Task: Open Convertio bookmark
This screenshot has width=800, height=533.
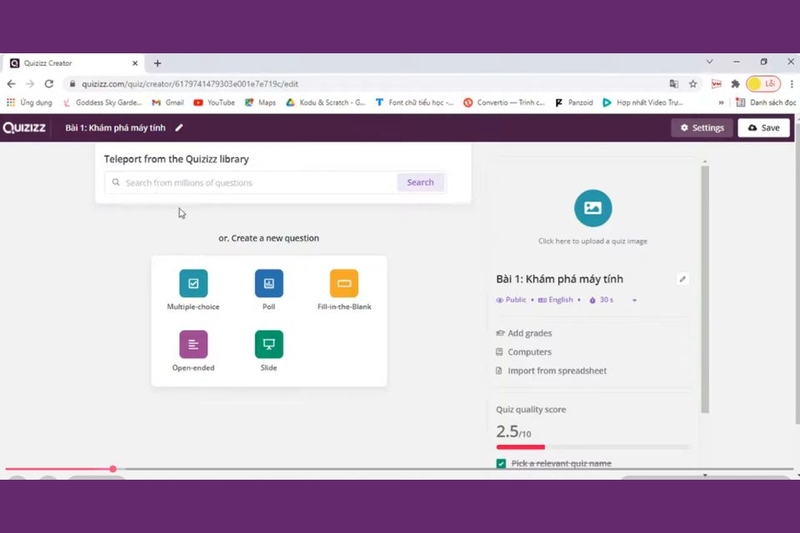Action: click(x=504, y=103)
